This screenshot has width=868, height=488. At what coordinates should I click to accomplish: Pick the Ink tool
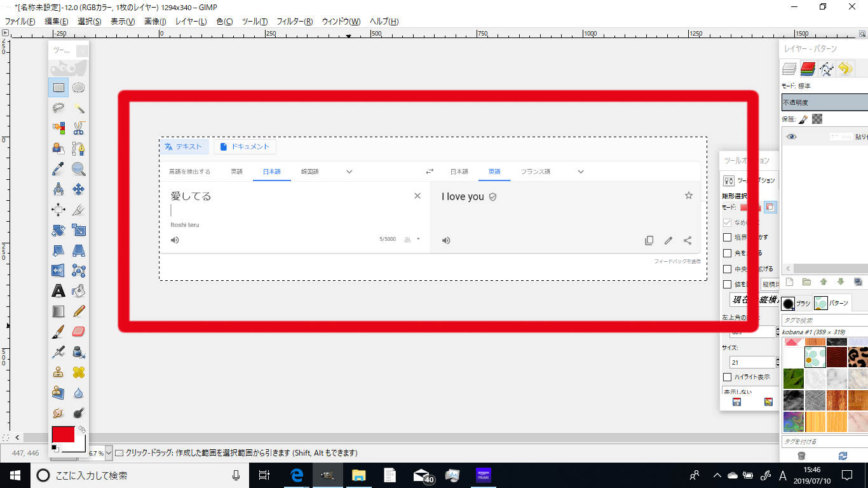[79, 352]
